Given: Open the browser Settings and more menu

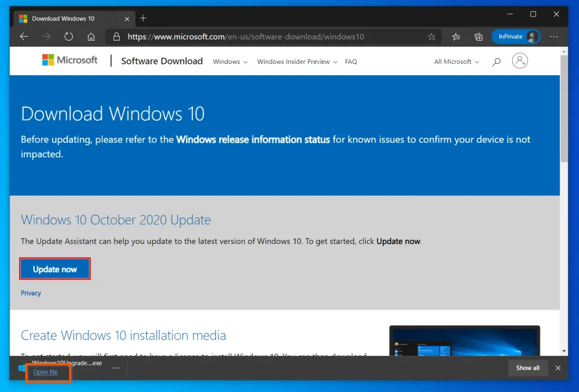Looking at the screenshot, I should [x=554, y=37].
